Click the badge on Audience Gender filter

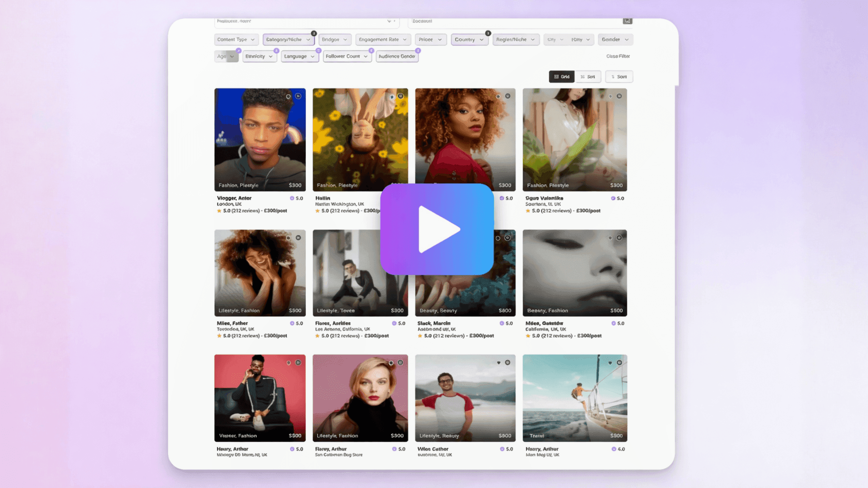pyautogui.click(x=418, y=50)
